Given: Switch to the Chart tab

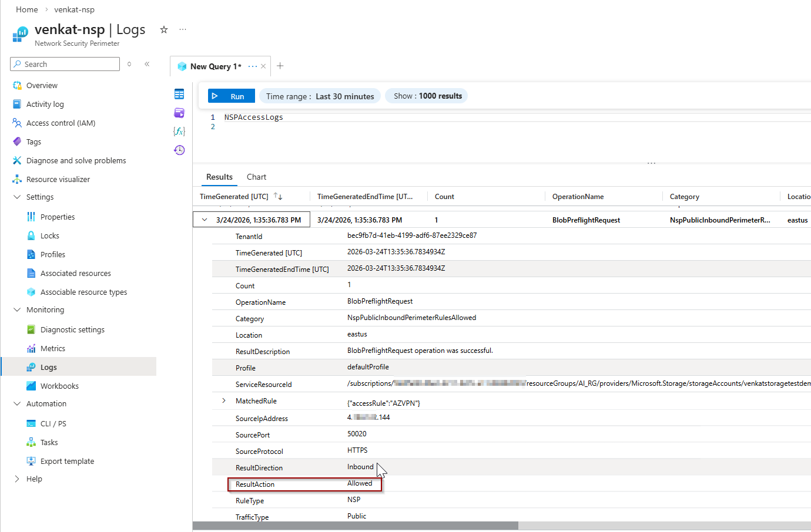Looking at the screenshot, I should pyautogui.click(x=256, y=177).
